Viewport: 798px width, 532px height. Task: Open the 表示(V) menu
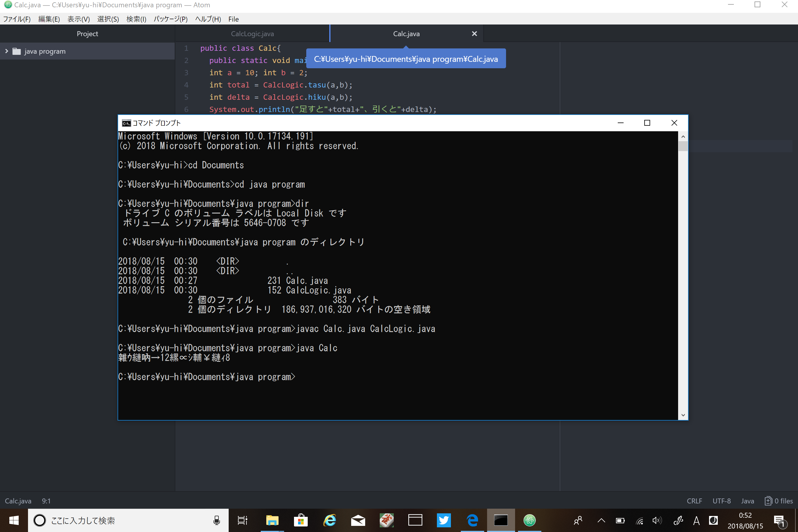[78, 19]
